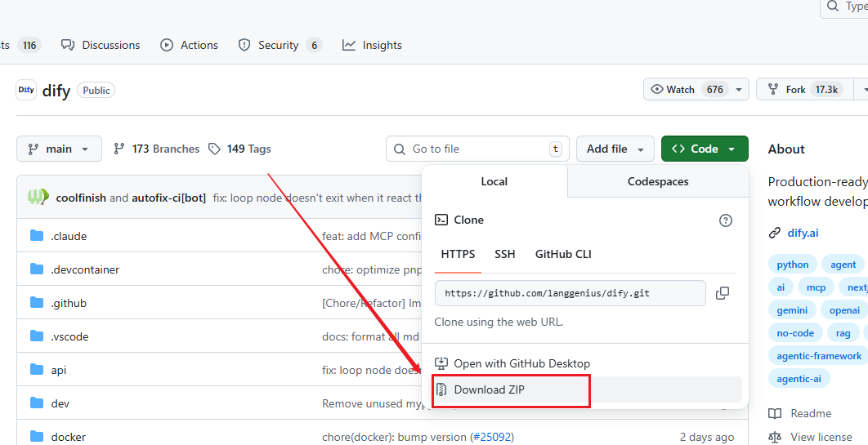Image resolution: width=868 pixels, height=445 pixels.
Task: Select the HTTPS clone option
Action: coord(458,254)
